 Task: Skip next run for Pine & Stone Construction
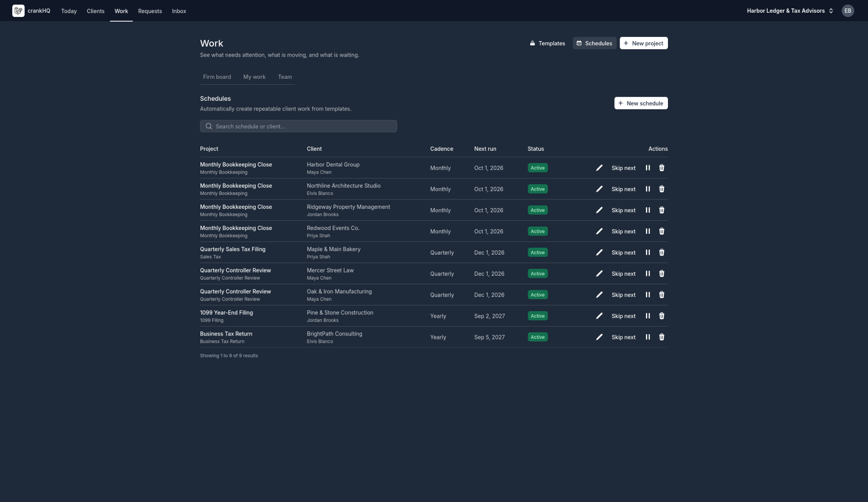click(x=623, y=316)
